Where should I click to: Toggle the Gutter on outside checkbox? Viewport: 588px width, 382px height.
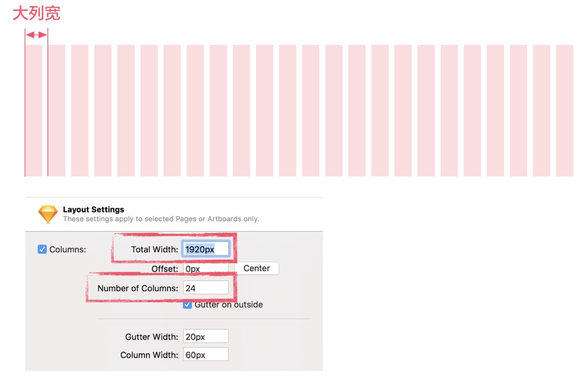[x=188, y=305]
